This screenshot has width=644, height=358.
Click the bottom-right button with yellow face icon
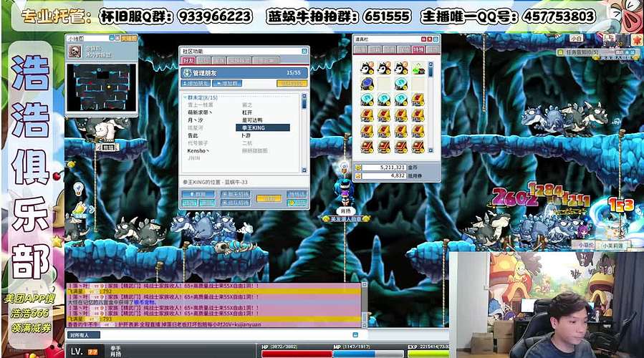[x=297, y=203]
